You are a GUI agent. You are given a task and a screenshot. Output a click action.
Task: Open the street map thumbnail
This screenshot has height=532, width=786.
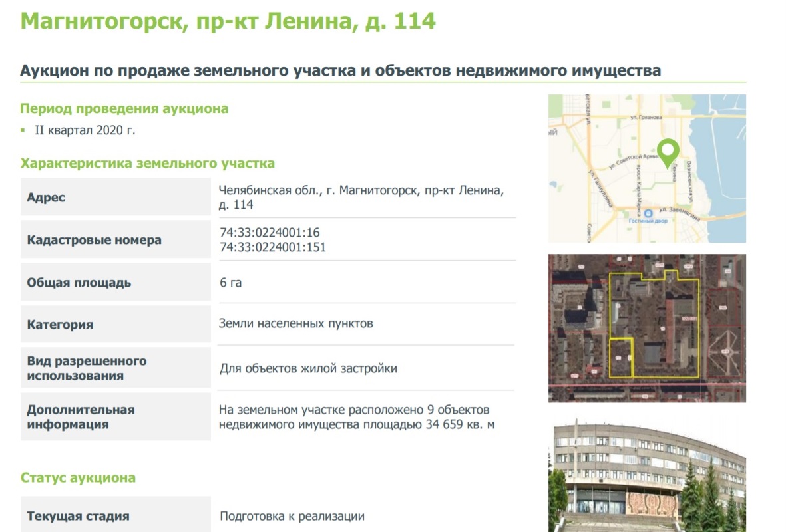point(647,168)
